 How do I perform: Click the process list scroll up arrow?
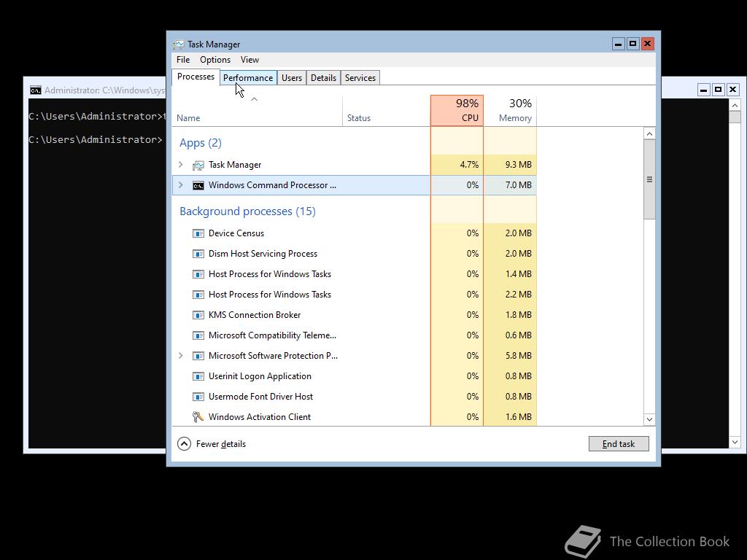(x=649, y=134)
